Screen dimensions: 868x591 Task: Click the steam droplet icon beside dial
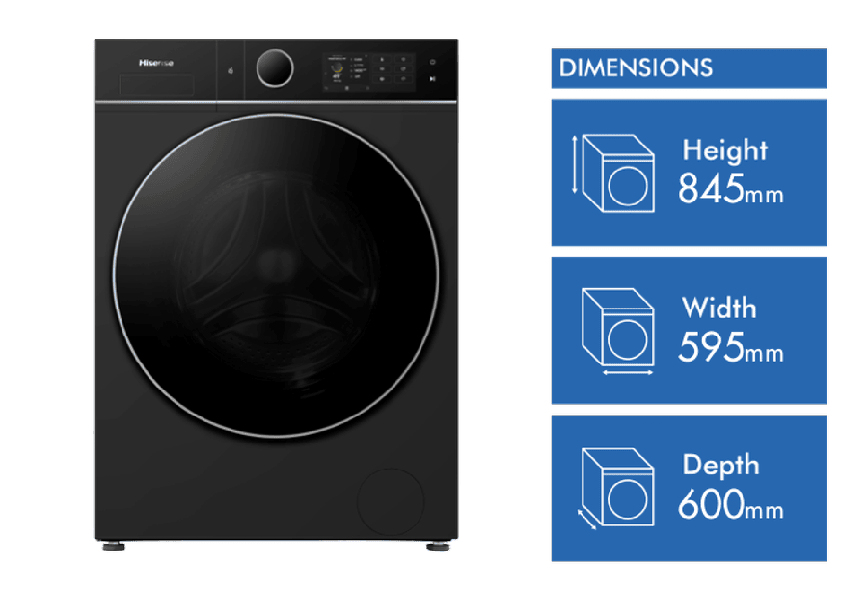pyautogui.click(x=231, y=70)
